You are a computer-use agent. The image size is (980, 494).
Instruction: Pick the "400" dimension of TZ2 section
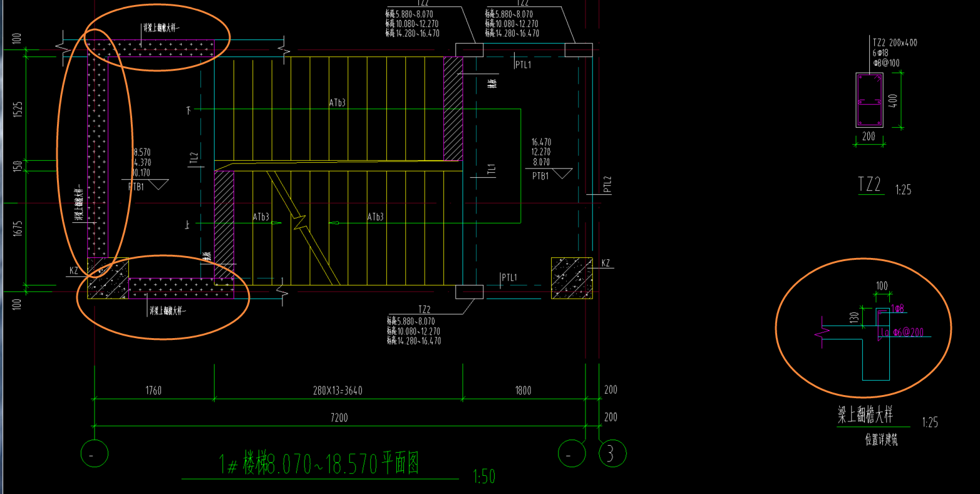click(x=894, y=100)
